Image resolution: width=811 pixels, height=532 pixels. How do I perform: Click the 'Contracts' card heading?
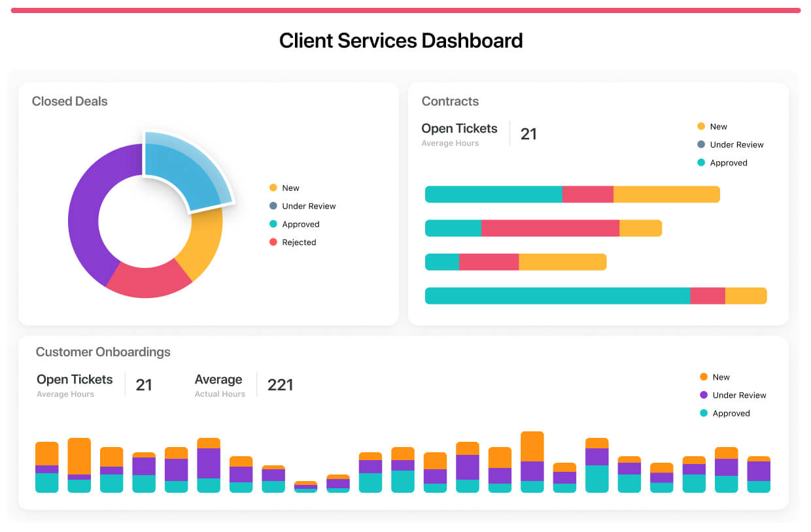pos(450,101)
